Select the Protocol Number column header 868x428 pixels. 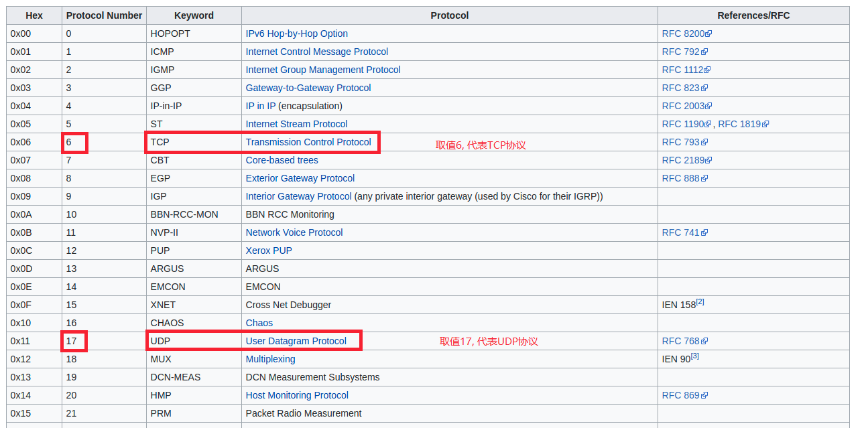[x=104, y=15]
